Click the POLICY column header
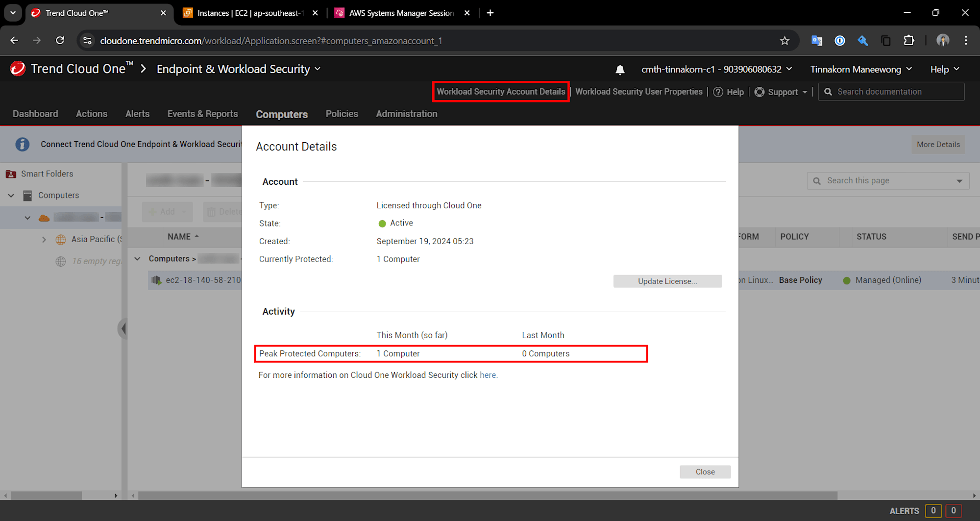 coord(794,237)
